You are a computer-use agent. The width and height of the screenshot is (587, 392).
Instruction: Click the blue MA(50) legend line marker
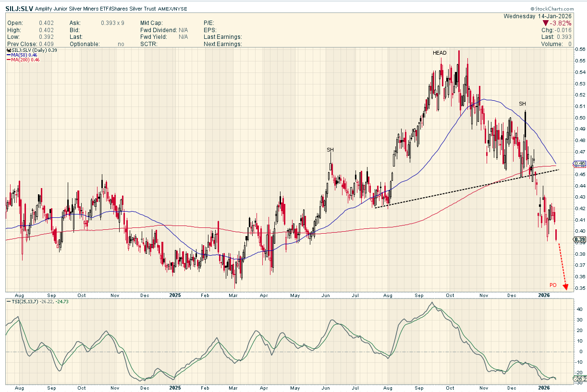(x=8, y=55)
